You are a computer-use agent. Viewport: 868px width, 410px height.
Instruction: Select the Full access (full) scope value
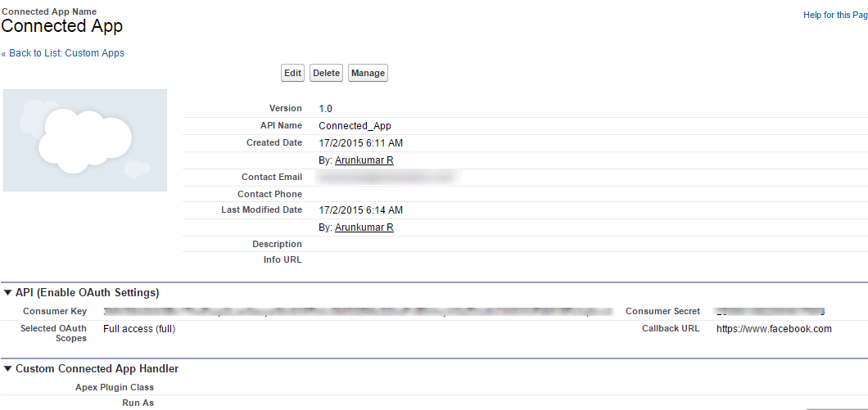pos(139,329)
